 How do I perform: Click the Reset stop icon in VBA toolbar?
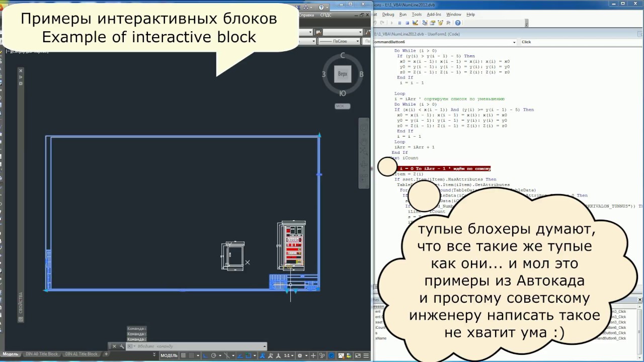pos(407,23)
